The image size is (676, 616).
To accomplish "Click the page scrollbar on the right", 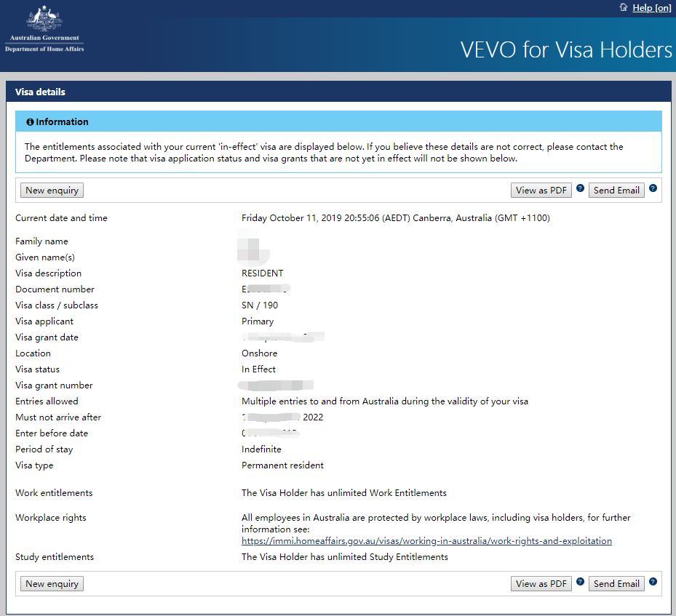I will click(x=673, y=305).
